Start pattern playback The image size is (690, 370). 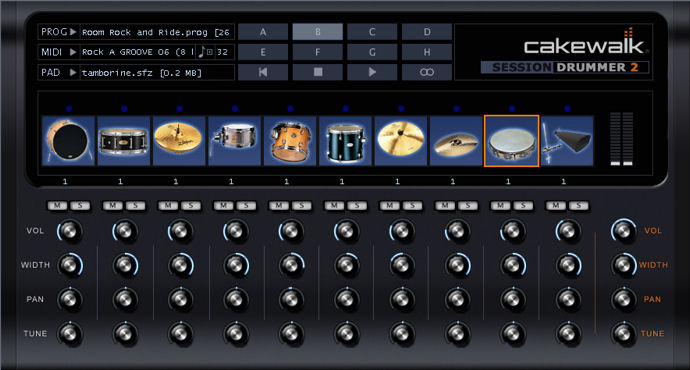[x=372, y=72]
